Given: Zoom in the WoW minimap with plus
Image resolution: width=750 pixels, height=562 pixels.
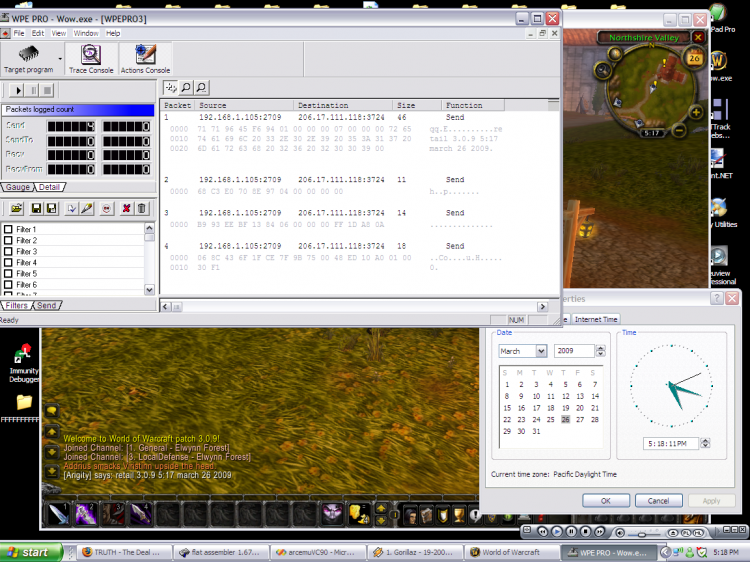Looking at the screenshot, I should 696,112.
